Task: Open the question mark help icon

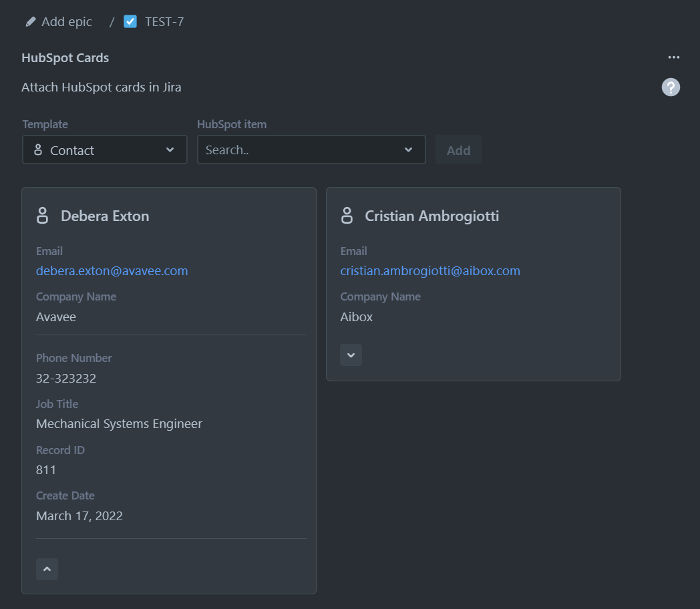Action: [671, 87]
